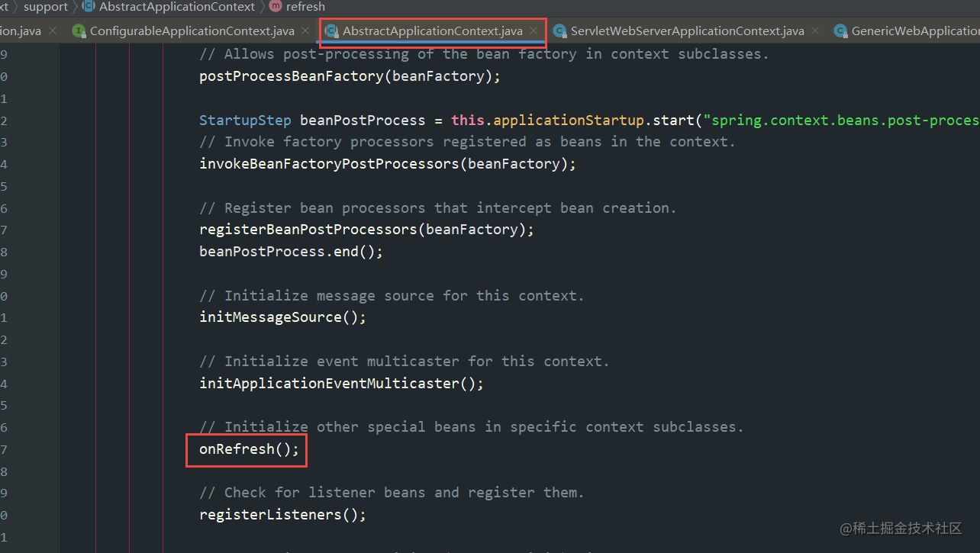Click postProcessBeanFactory(beanFactory) call
Image resolution: width=980 pixels, height=553 pixels.
coord(350,76)
